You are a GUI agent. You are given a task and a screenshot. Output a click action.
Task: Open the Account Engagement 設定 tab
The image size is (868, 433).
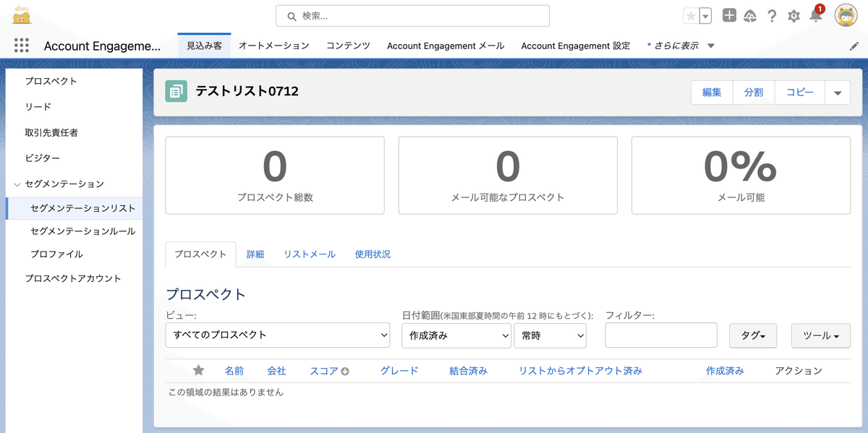576,46
